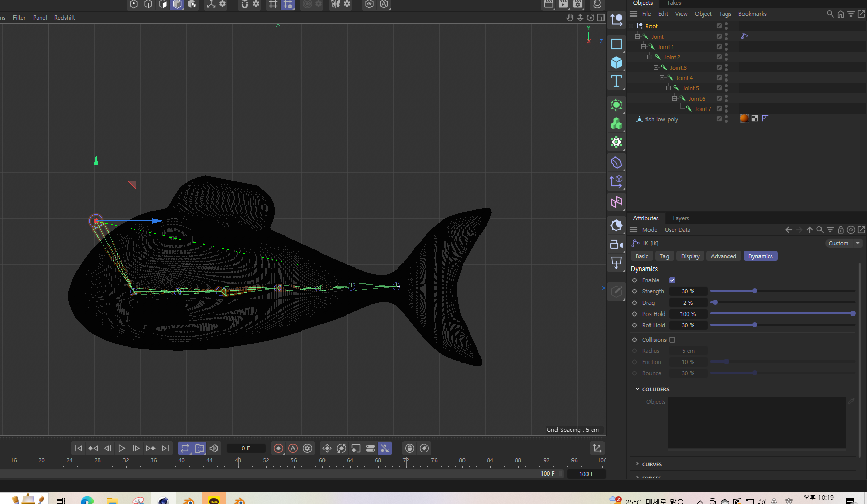867x504 pixels.
Task: Click the Object Manager filter icon
Action: (x=851, y=14)
